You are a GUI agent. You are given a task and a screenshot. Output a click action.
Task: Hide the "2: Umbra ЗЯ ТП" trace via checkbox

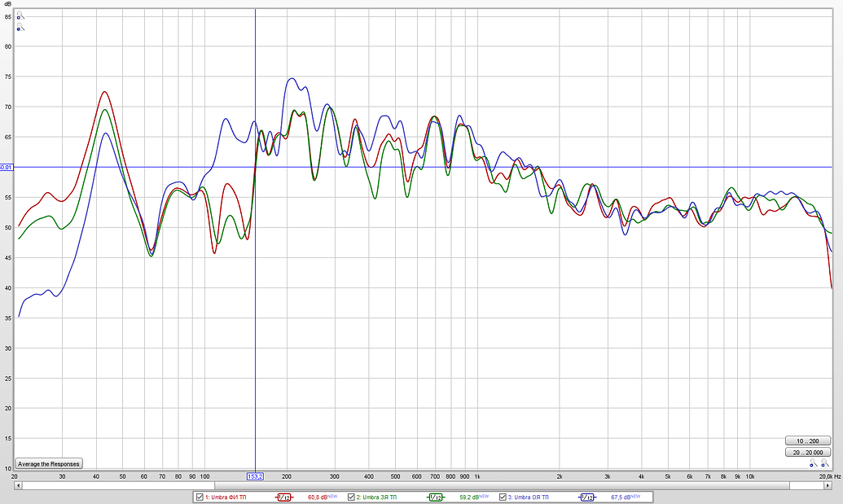pos(351,497)
